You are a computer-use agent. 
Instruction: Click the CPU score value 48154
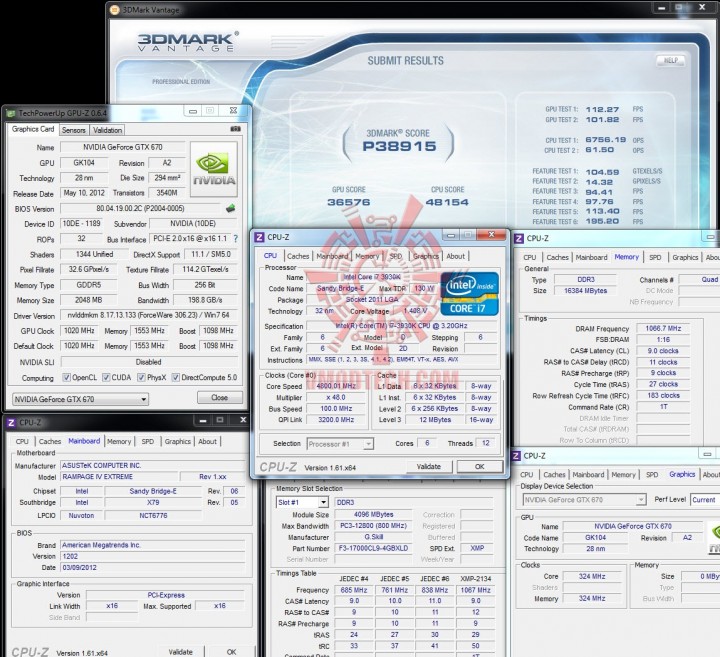(x=447, y=202)
